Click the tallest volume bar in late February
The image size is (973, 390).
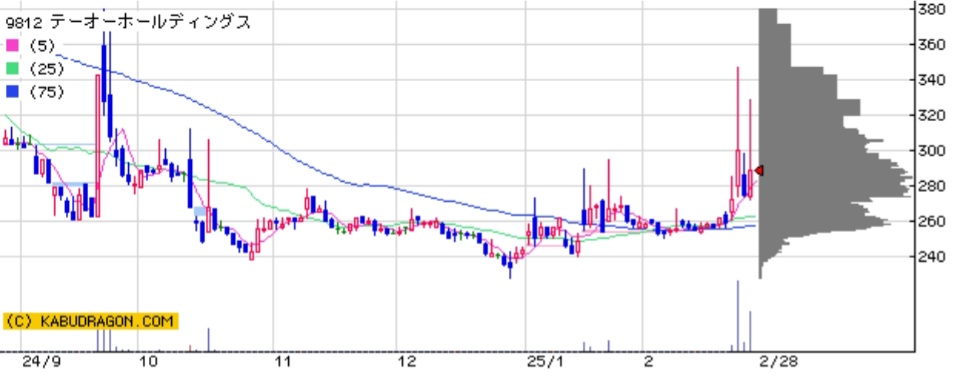point(738,315)
